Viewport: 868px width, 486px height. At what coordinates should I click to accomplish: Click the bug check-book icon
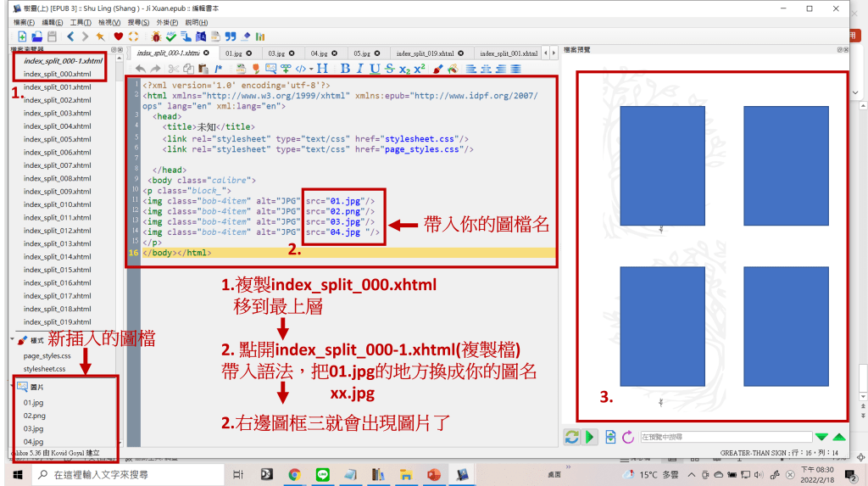pyautogui.click(x=157, y=36)
